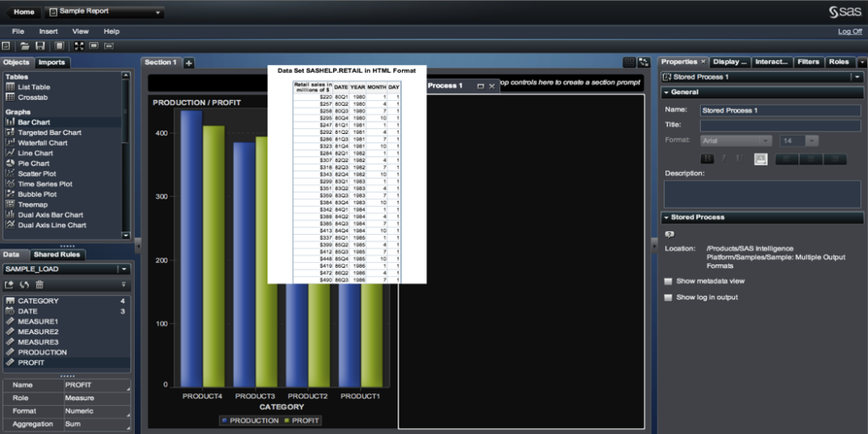Toggle underline formatting for title
This screenshot has height=434, width=868.
click(739, 159)
